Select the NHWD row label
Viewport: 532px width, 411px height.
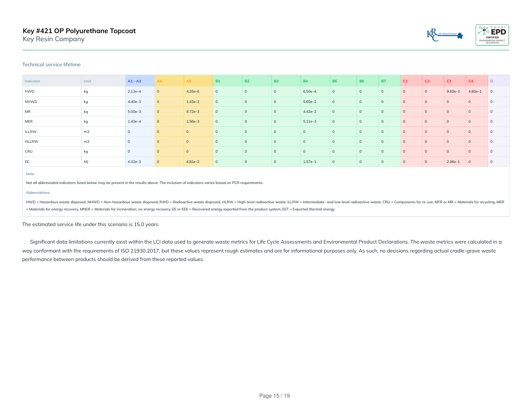(31, 102)
